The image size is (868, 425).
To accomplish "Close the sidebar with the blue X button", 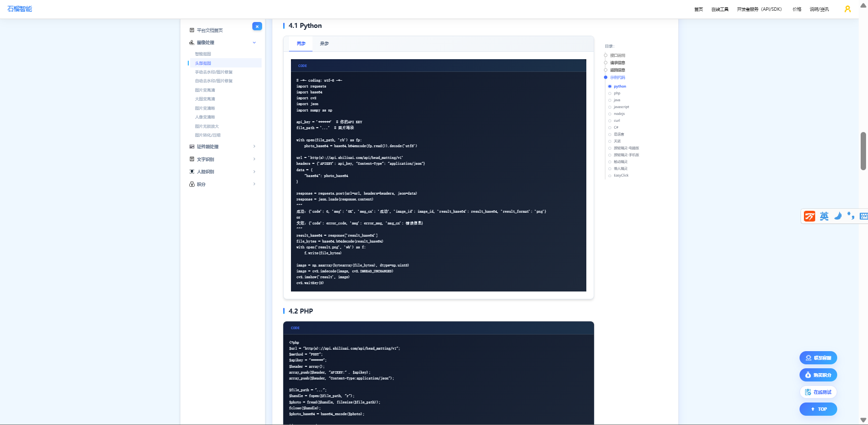I will point(257,26).
